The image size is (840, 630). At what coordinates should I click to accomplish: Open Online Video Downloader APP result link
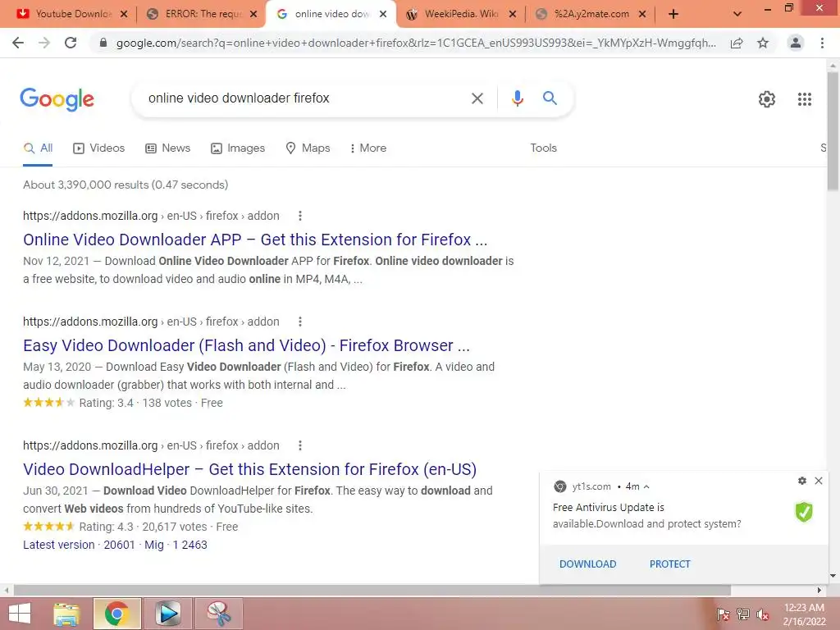point(255,240)
